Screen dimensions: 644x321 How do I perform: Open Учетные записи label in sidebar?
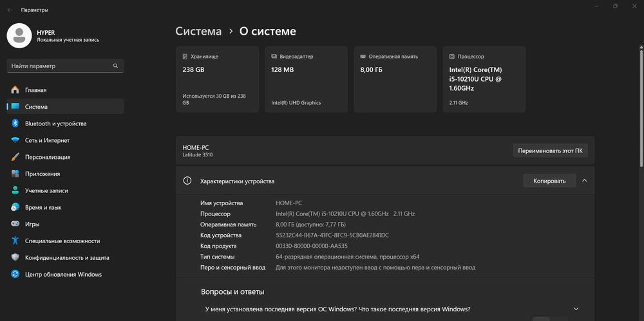[46, 190]
